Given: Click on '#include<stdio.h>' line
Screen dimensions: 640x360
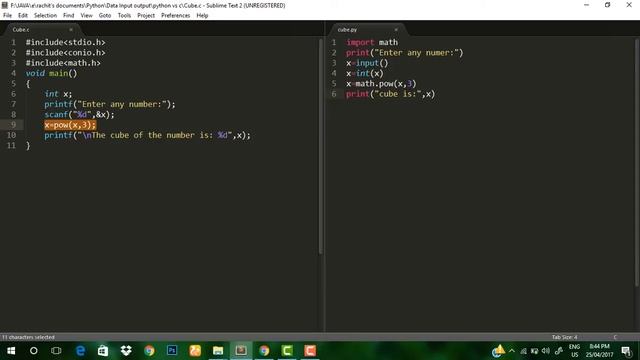Looking at the screenshot, I should point(65,42).
